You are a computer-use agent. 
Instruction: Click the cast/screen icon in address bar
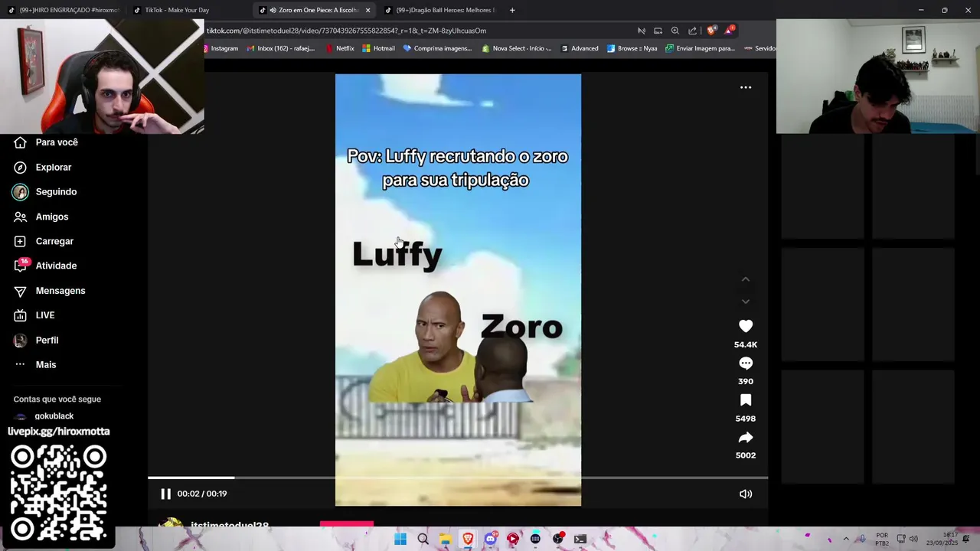point(658,31)
